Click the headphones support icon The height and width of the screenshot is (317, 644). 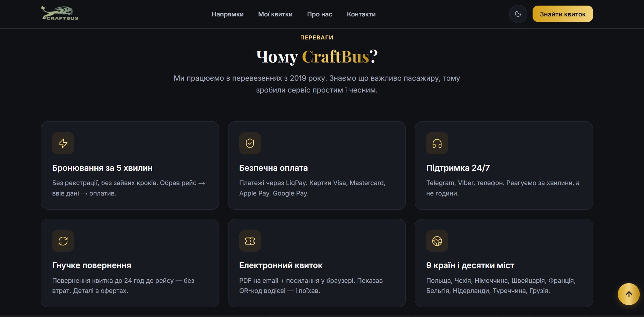tap(437, 143)
